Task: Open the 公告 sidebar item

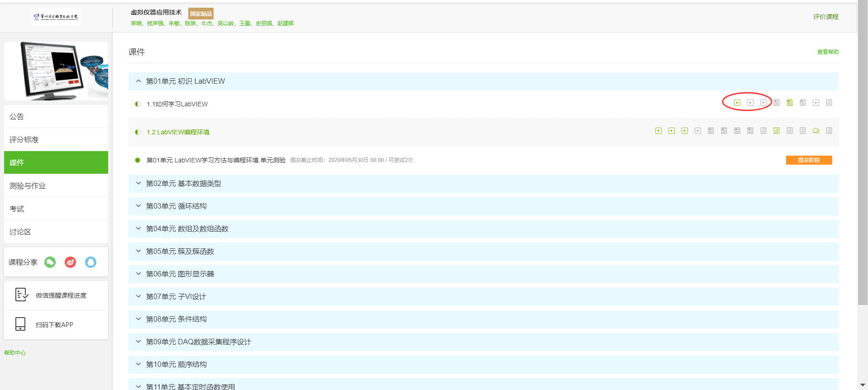Action: (56, 116)
